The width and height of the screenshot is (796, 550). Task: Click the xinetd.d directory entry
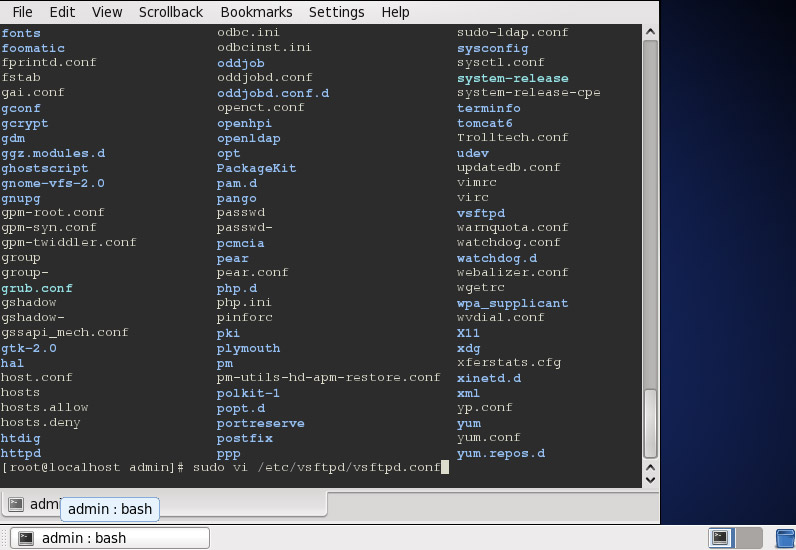click(489, 378)
